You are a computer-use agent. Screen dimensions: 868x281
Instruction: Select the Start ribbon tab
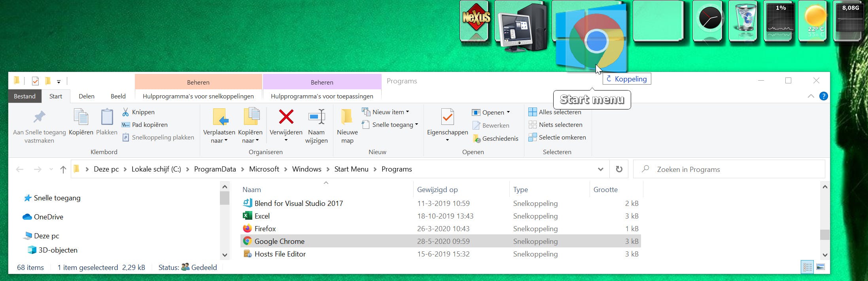[56, 96]
